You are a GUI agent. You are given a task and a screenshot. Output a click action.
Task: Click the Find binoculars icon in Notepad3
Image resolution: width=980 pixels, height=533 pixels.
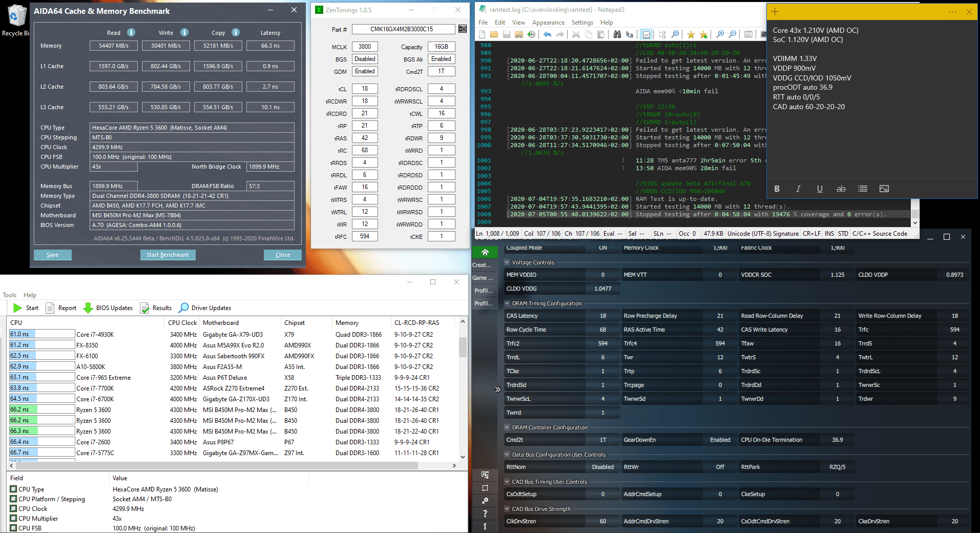click(617, 34)
